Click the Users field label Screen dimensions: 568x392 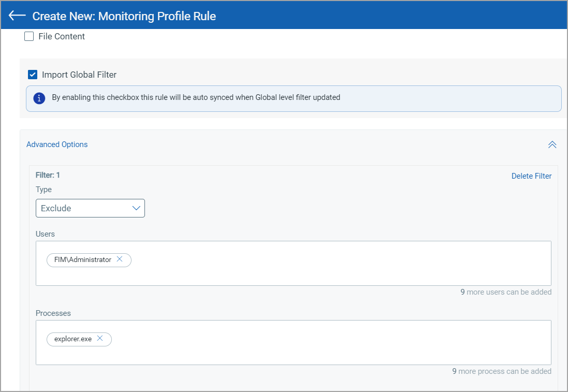tap(45, 234)
